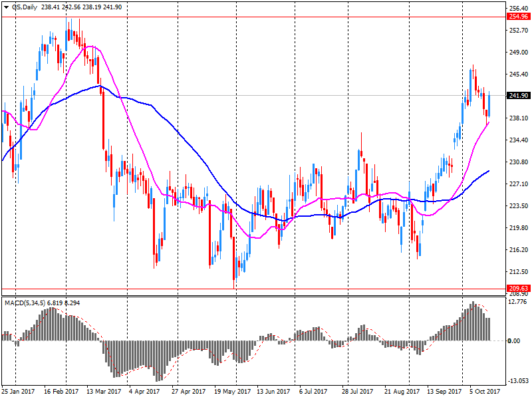
Task: Click the 234.40 price axis label
Action: click(x=519, y=140)
